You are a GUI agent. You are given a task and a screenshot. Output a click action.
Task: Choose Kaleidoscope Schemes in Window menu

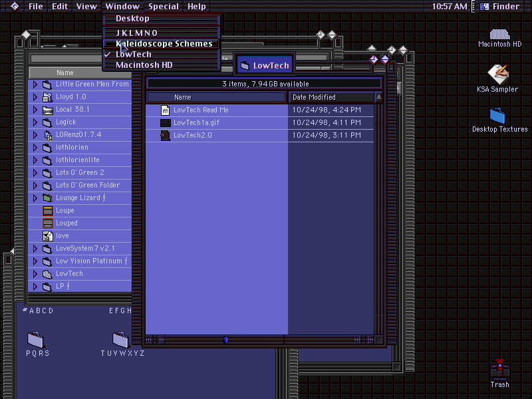pyautogui.click(x=162, y=44)
